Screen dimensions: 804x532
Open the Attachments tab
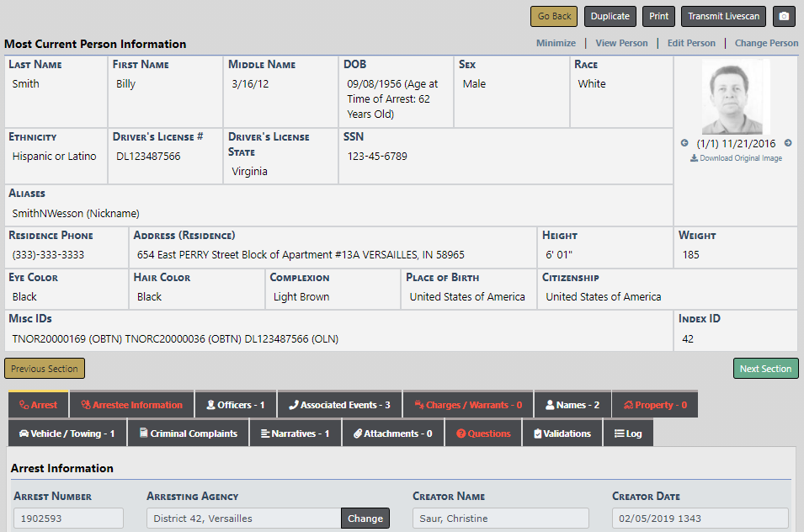393,434
